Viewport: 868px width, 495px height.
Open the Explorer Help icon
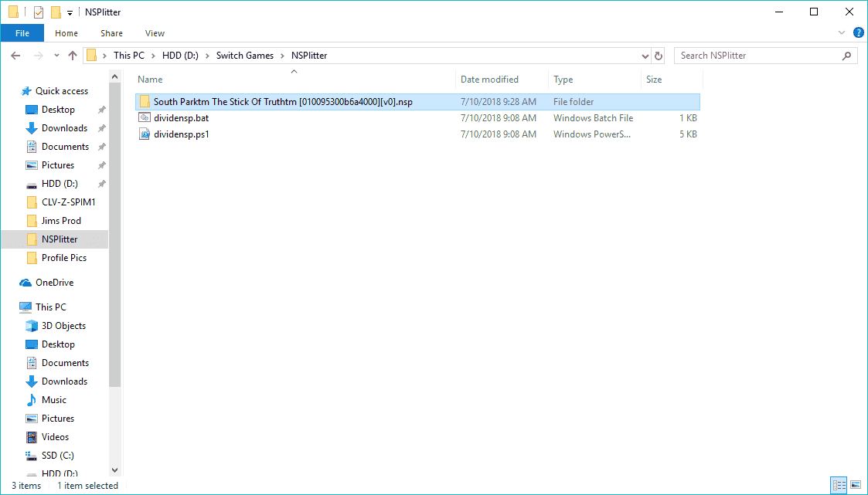point(859,32)
